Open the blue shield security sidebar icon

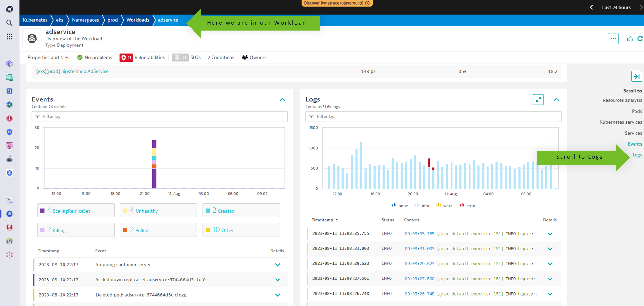[9, 132]
